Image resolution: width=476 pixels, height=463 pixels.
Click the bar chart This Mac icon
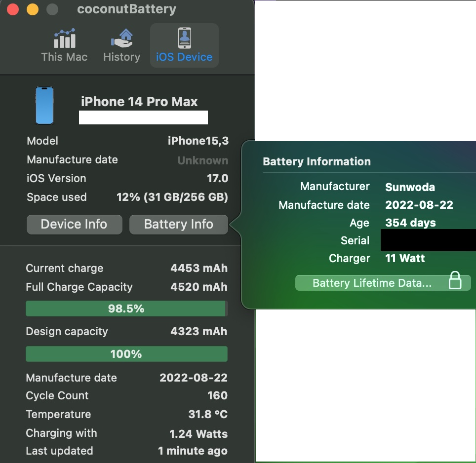click(64, 38)
